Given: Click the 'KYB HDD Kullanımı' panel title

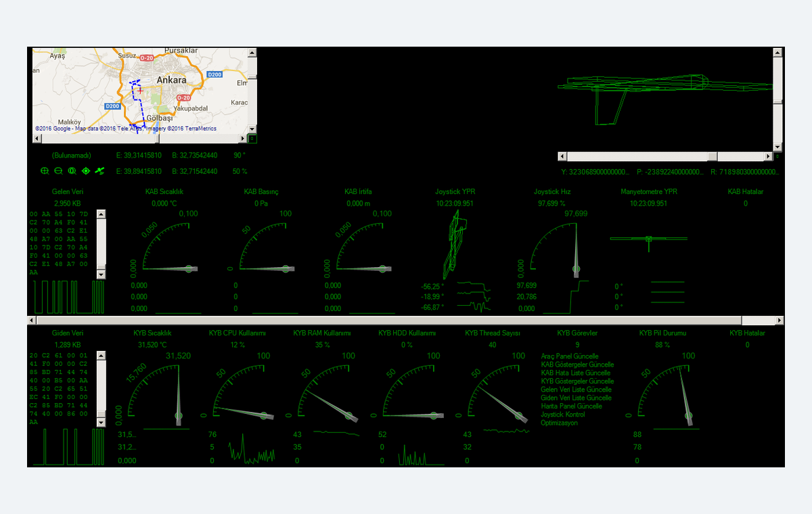Looking at the screenshot, I should point(407,333).
